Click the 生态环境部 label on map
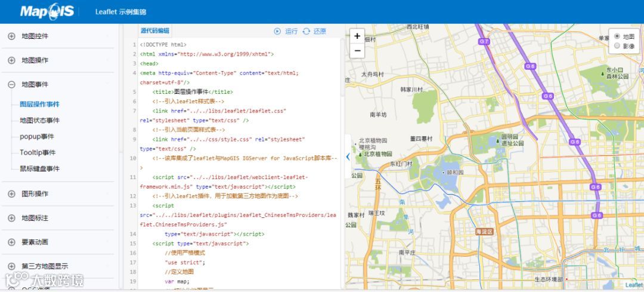This screenshot has width=644, height=292. click(x=549, y=279)
